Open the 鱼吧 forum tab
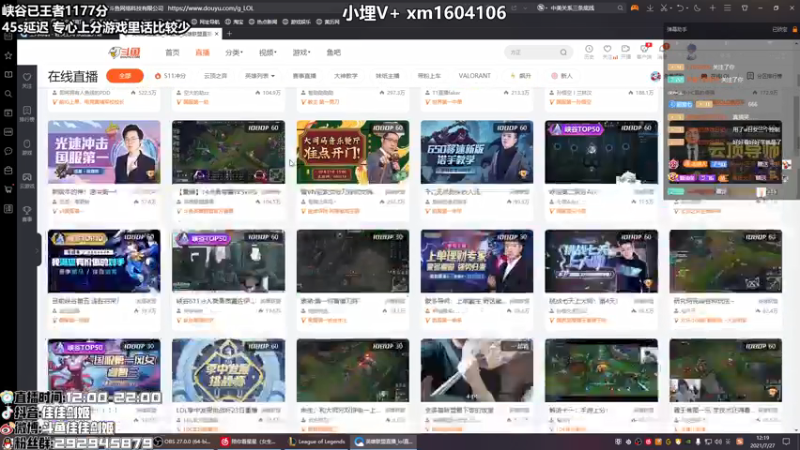The height and width of the screenshot is (450, 800). (x=334, y=52)
